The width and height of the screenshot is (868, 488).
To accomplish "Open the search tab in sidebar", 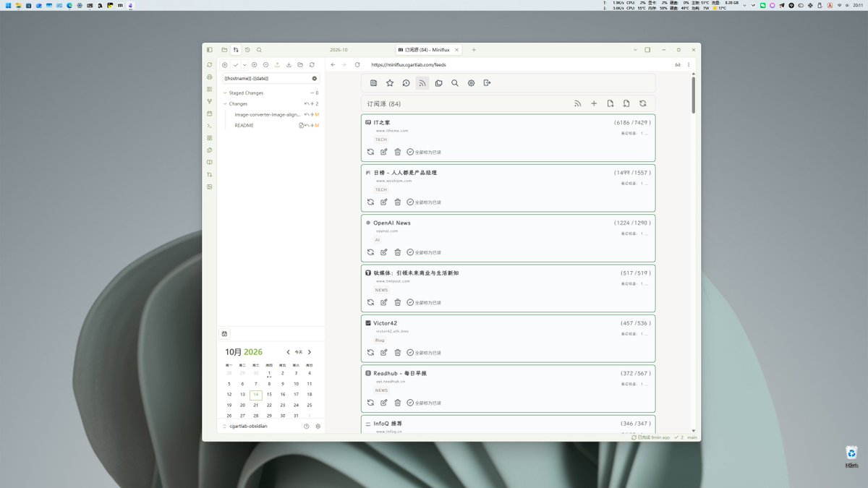I will (x=259, y=50).
